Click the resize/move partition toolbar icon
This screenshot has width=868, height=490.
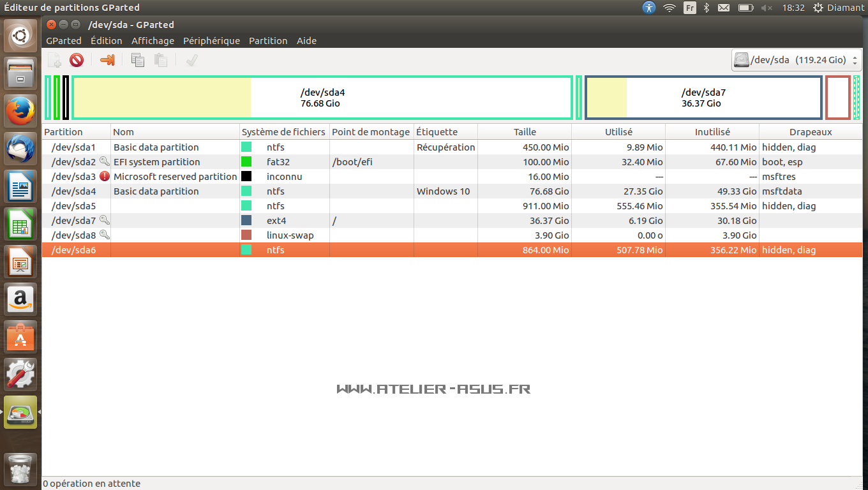coord(107,60)
